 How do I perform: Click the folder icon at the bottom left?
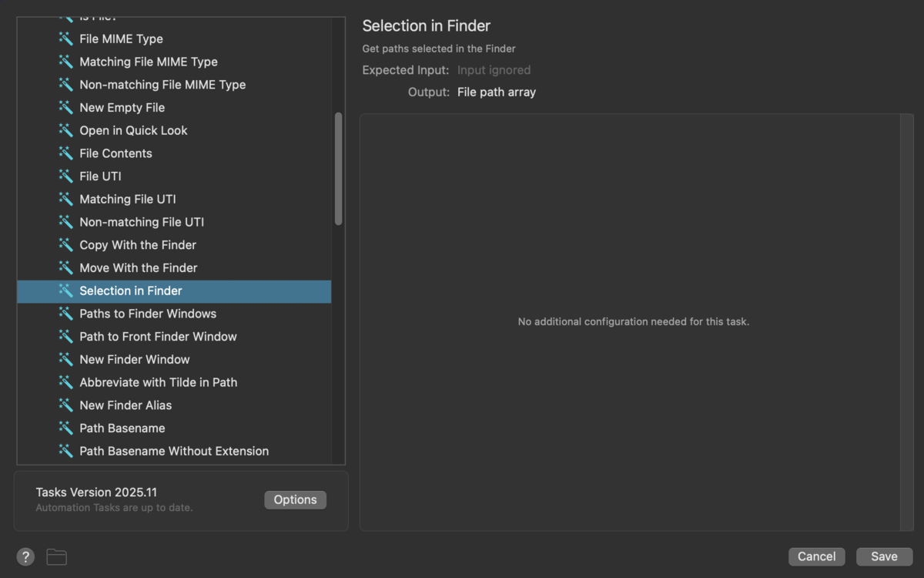click(57, 556)
